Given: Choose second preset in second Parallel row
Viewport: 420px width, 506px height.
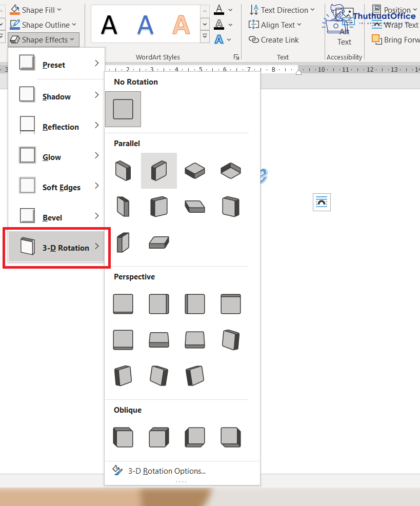Looking at the screenshot, I should (159, 207).
